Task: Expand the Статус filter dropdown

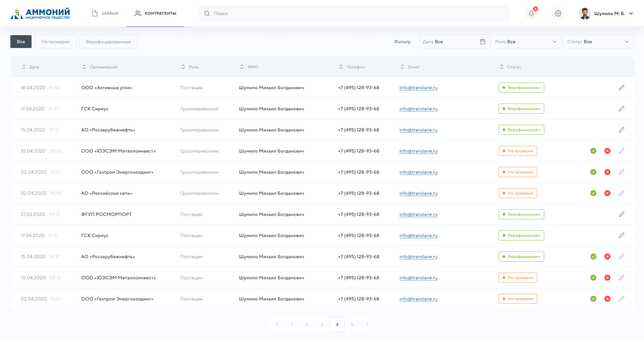Action: (x=598, y=42)
